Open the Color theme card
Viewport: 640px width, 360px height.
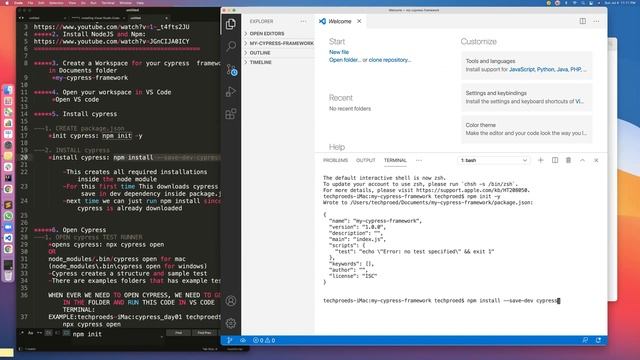527,129
